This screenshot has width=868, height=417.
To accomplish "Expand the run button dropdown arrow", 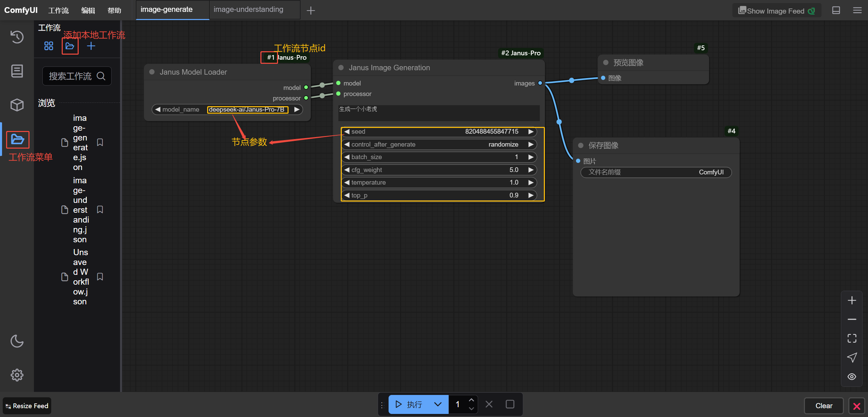I will click(438, 404).
